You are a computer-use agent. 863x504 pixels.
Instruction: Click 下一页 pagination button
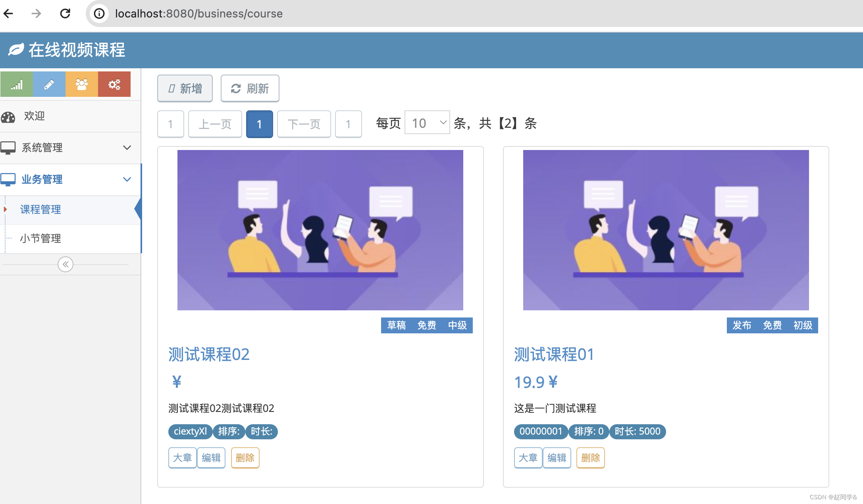pos(304,124)
